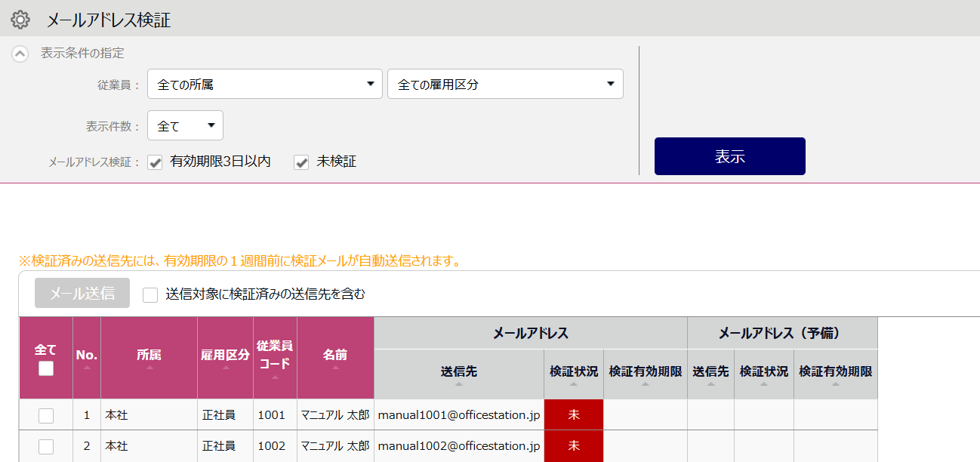Click the email manual1002@officestation.jp
The image size is (980, 462).
[x=459, y=446]
